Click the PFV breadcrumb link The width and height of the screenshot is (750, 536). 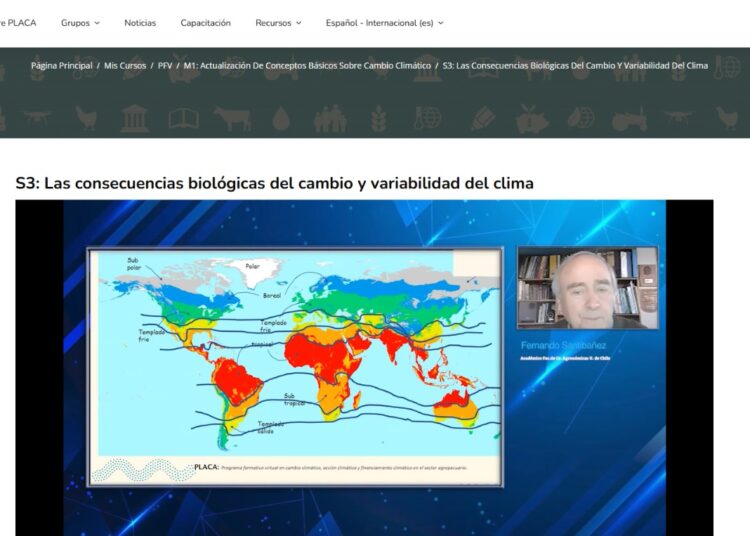pos(165,66)
